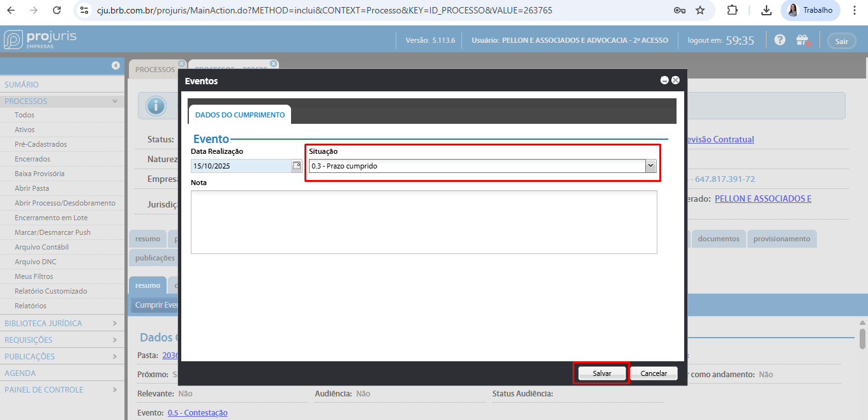Select the Dados do Cumprimento tab
Screen dimensions: 868x420
[239, 115]
